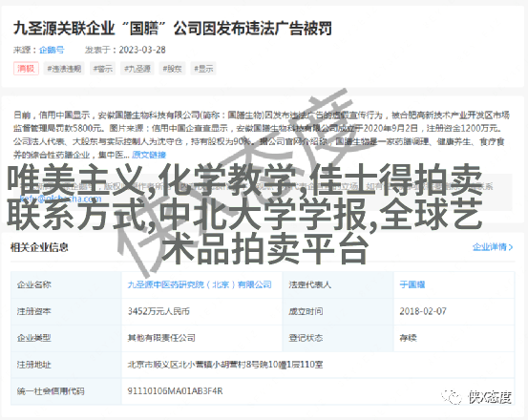This screenshot has height=420, width=528.
Task: Click the #显示 hashtag tag
Action: pos(203,69)
